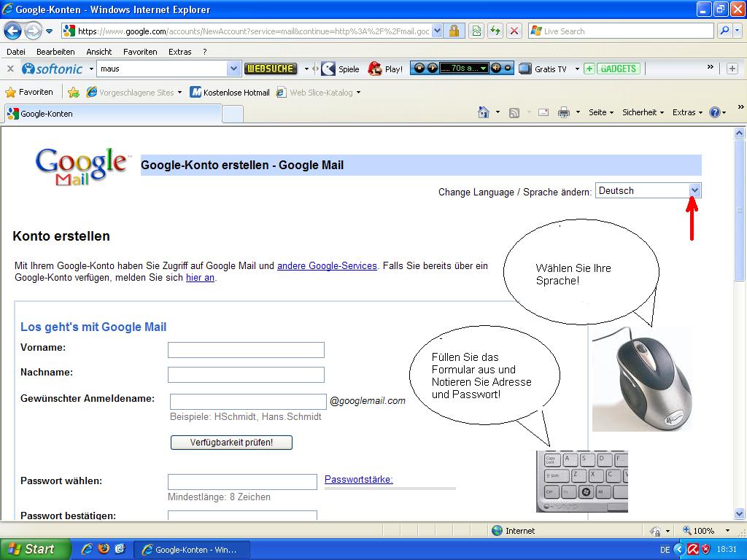Open the Ansicht menu

click(x=98, y=52)
